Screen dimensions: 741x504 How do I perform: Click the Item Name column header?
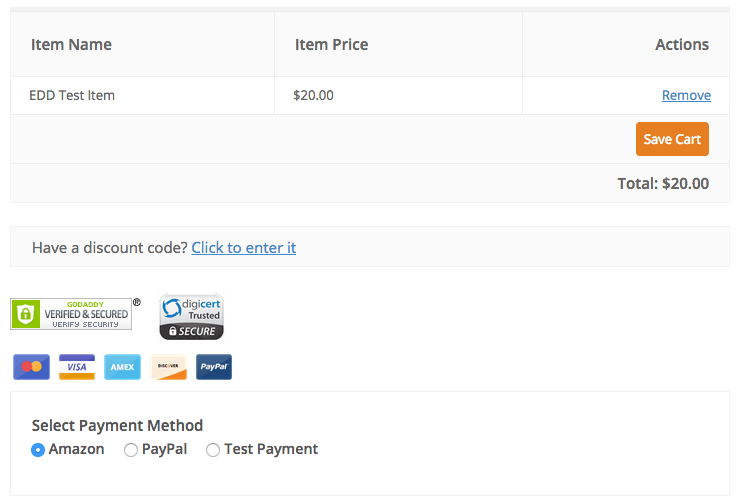tap(71, 44)
